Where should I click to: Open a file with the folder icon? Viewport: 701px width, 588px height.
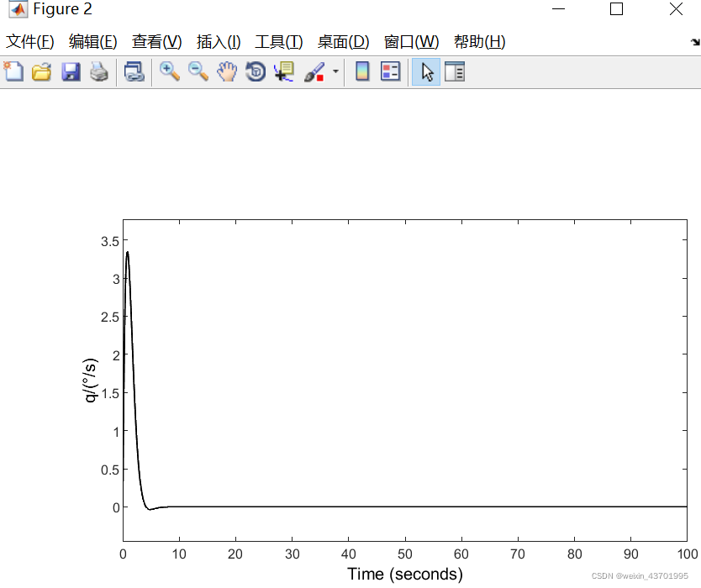click(x=41, y=71)
